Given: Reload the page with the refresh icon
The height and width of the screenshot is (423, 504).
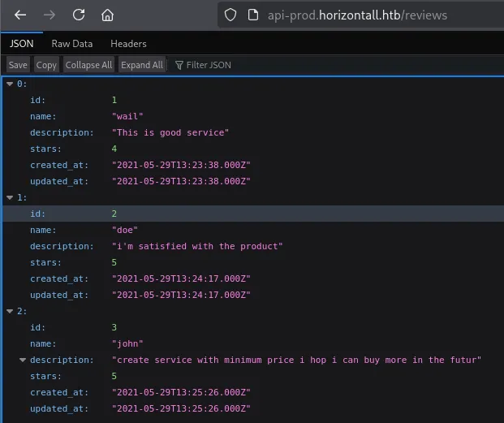Looking at the screenshot, I should tap(79, 15).
